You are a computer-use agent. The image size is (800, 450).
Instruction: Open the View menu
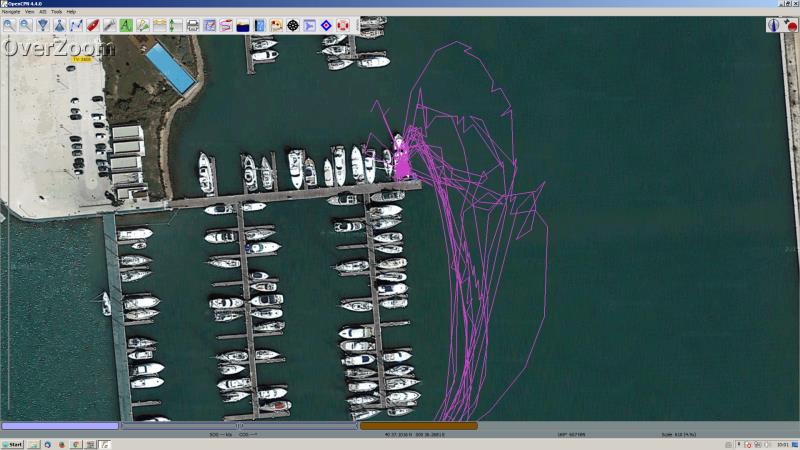[30, 11]
